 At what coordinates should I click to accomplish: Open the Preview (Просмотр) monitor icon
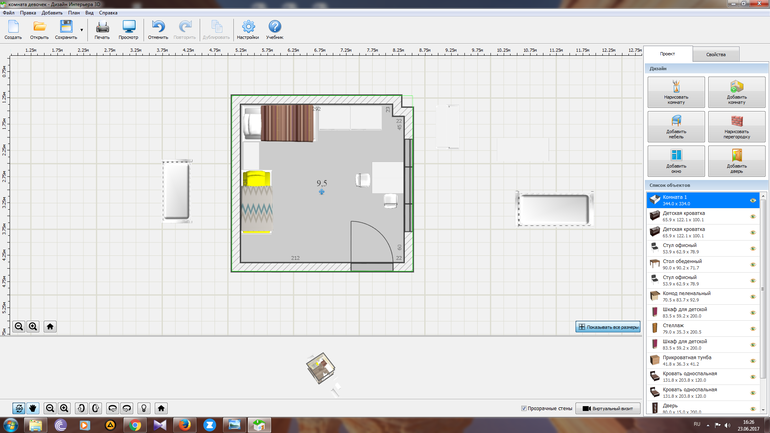129,28
